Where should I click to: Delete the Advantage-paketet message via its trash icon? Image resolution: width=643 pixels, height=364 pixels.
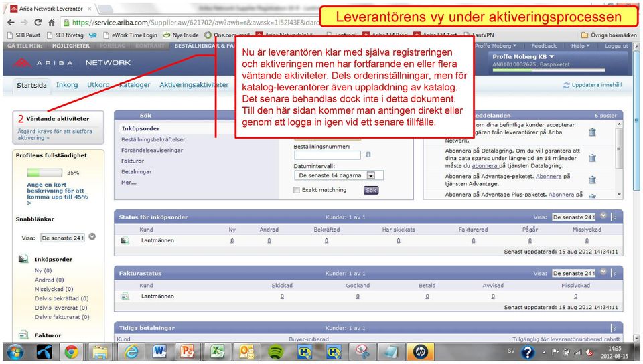(x=592, y=179)
